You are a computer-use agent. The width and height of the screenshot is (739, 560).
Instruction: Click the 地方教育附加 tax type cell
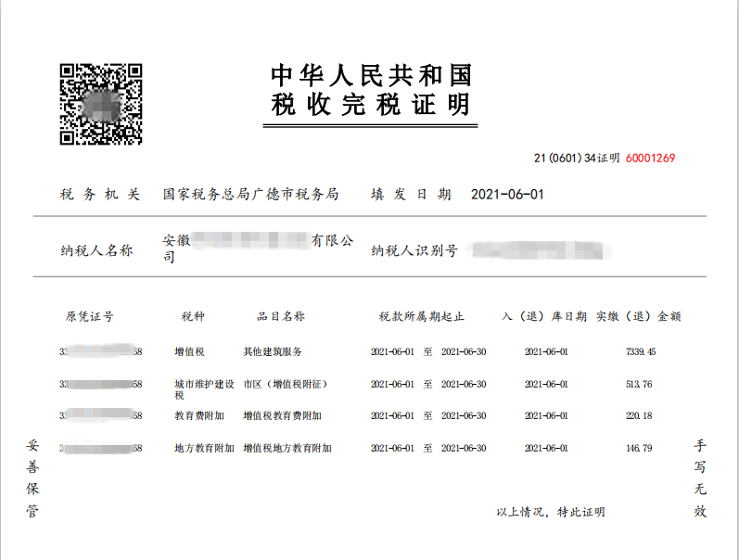204,449
